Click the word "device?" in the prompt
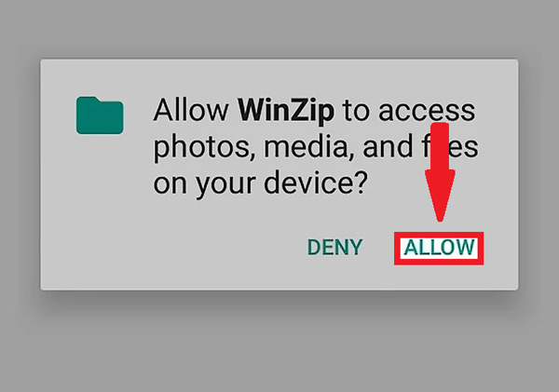559x392 pixels. (316, 182)
